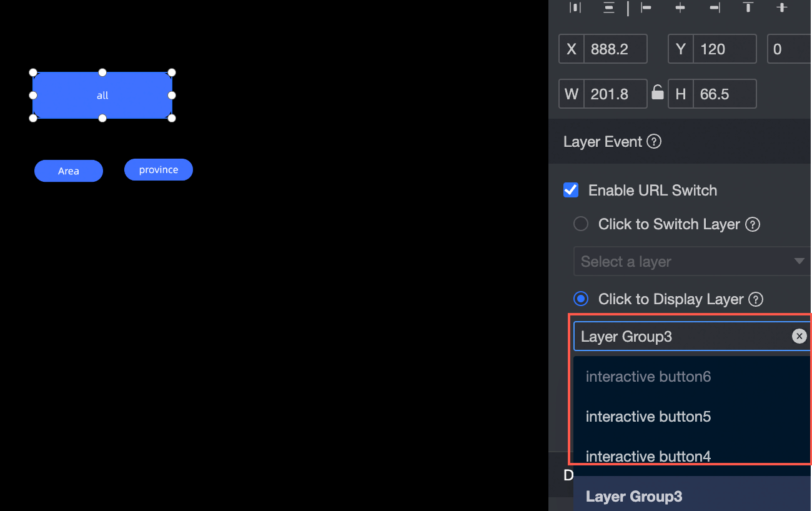Open help next to Layer Event
The width and height of the screenshot is (812, 511).
click(654, 142)
